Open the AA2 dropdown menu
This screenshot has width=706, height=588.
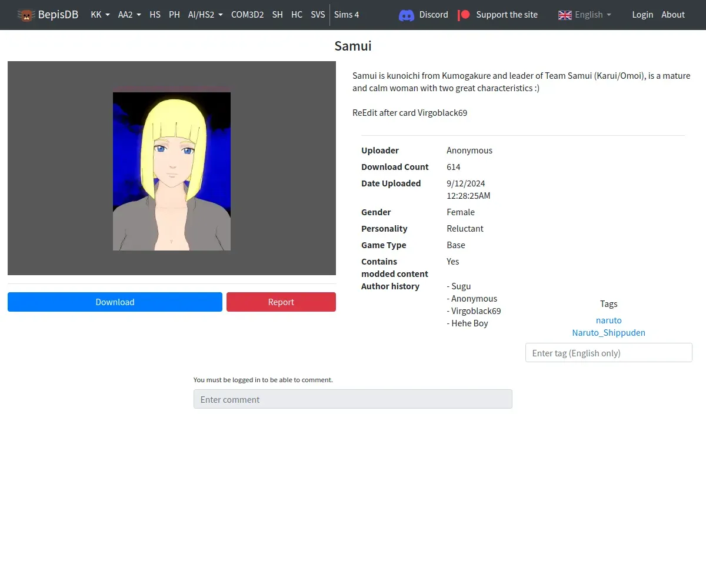point(129,15)
